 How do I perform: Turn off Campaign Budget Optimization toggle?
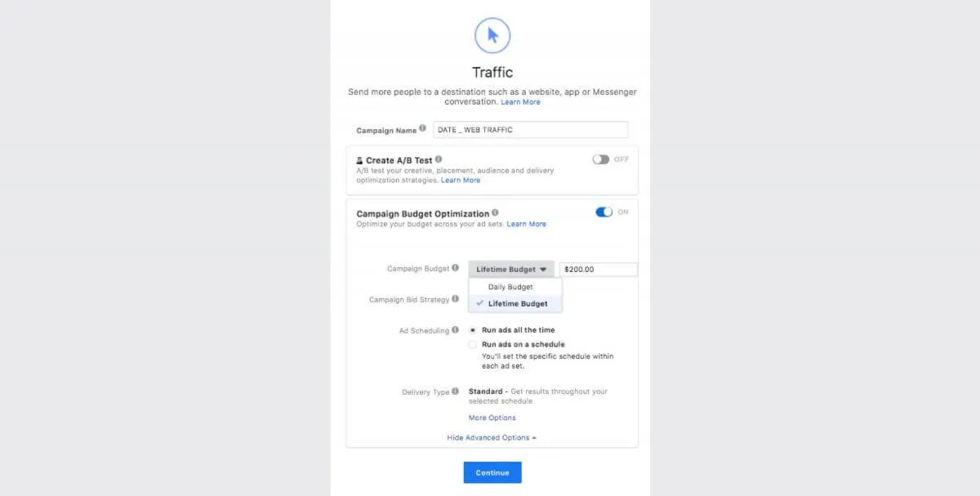pos(604,212)
